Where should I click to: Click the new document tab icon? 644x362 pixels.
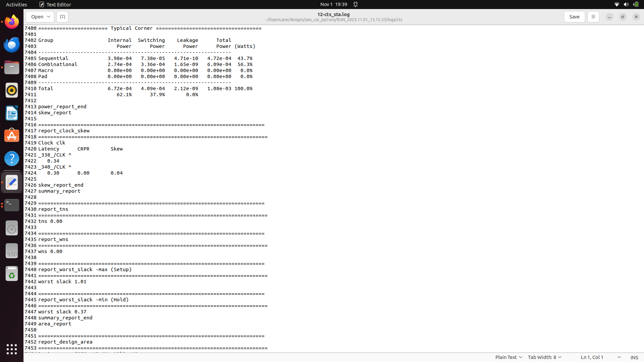62,17
